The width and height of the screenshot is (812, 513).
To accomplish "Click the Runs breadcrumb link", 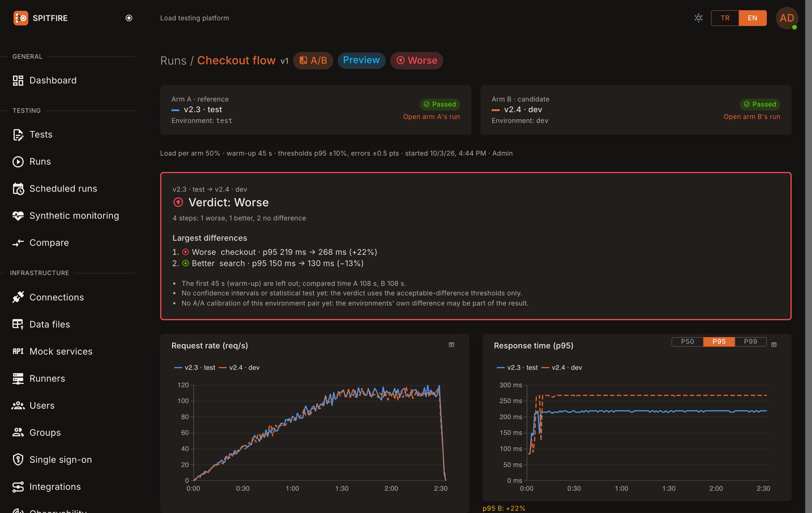I will (x=173, y=60).
